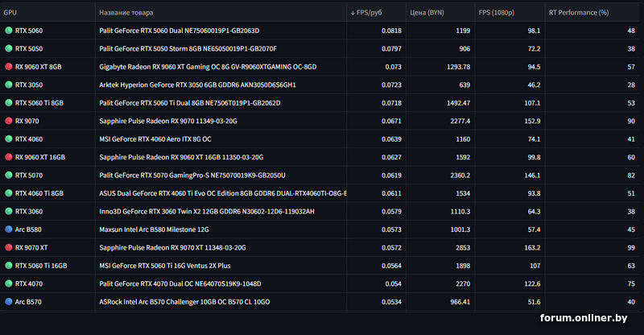Image resolution: width=644 pixels, height=335 pixels.
Task: Sort by RT Performance (%) column header
Action: point(578,13)
